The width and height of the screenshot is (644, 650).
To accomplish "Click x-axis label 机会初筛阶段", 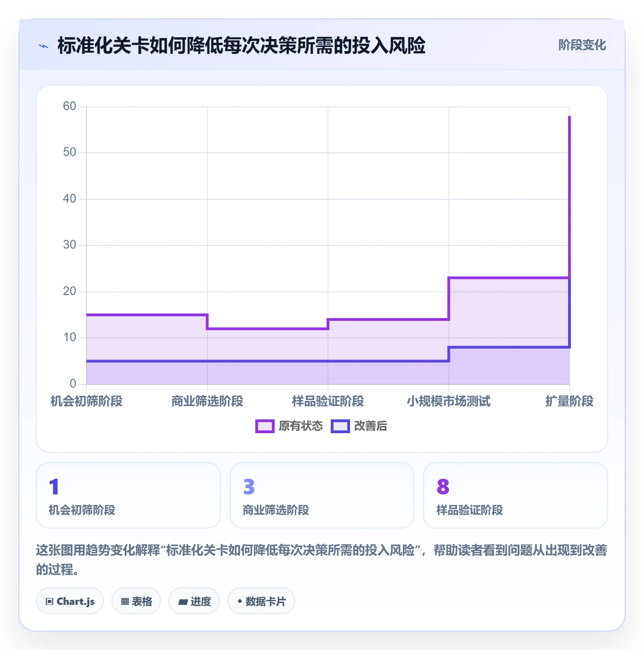I will pos(86,401).
